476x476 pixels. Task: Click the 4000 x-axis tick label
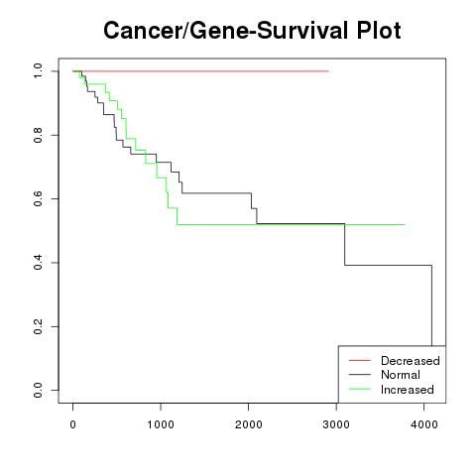pos(424,424)
